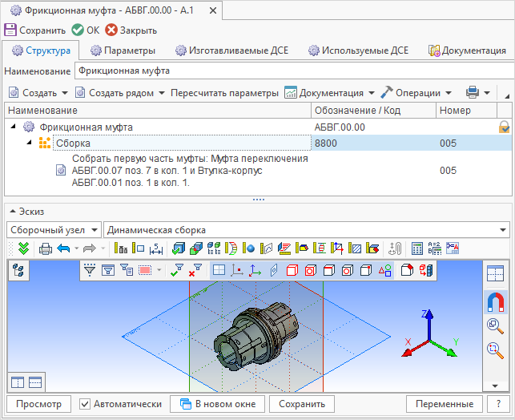Image resolution: width=515 pixels, height=420 pixels.
Task: Close the Фрикционная муфта - АБВГ.00.00 document tab
Action: point(213,11)
